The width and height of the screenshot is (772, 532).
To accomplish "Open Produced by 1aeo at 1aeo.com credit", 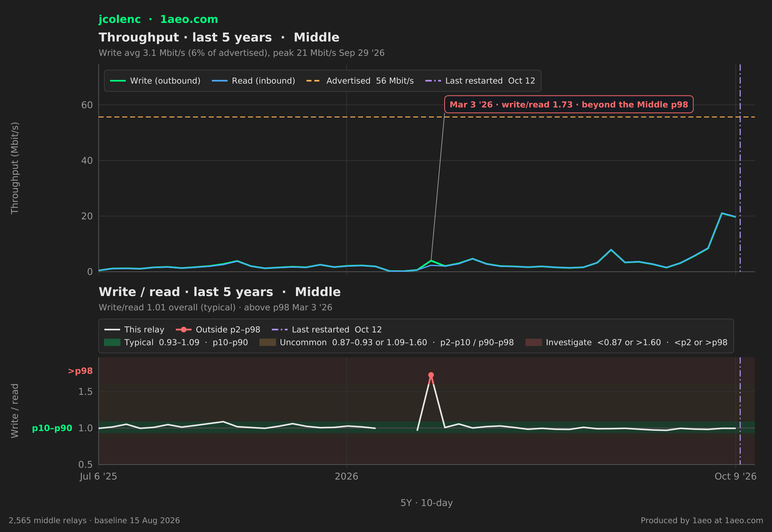I will (x=702, y=521).
